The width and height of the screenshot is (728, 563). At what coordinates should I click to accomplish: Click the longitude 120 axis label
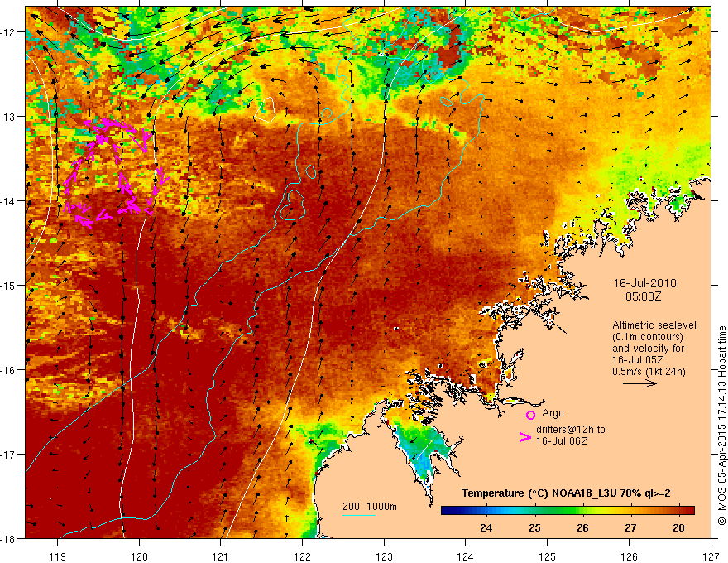click(x=139, y=557)
